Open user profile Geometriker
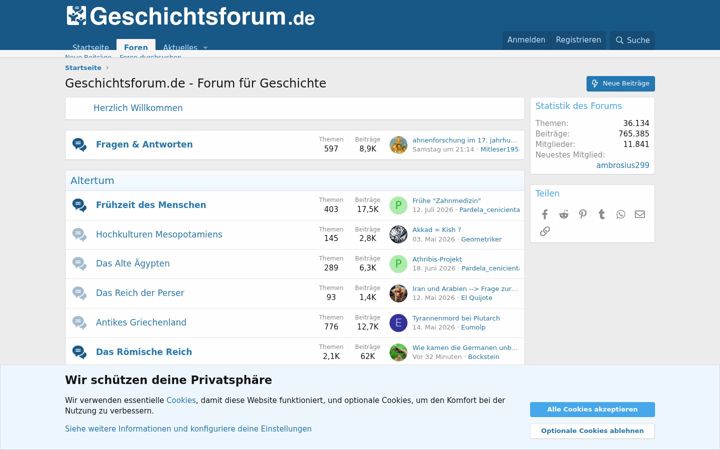The width and height of the screenshot is (720, 450). [x=481, y=239]
